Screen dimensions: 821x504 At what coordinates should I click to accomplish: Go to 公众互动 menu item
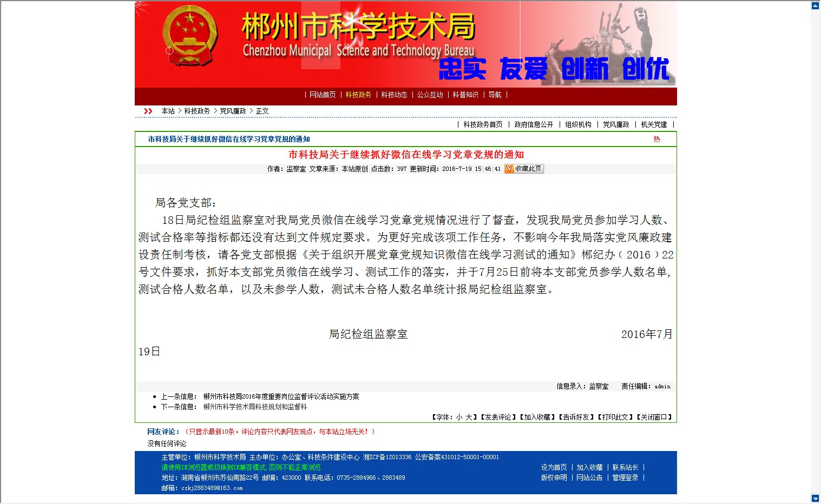coord(430,95)
